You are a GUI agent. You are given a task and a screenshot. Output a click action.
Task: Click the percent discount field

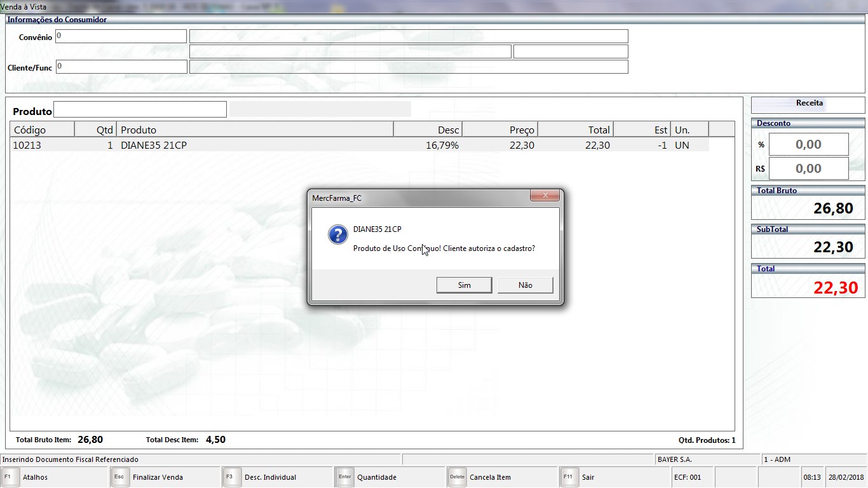click(x=808, y=145)
